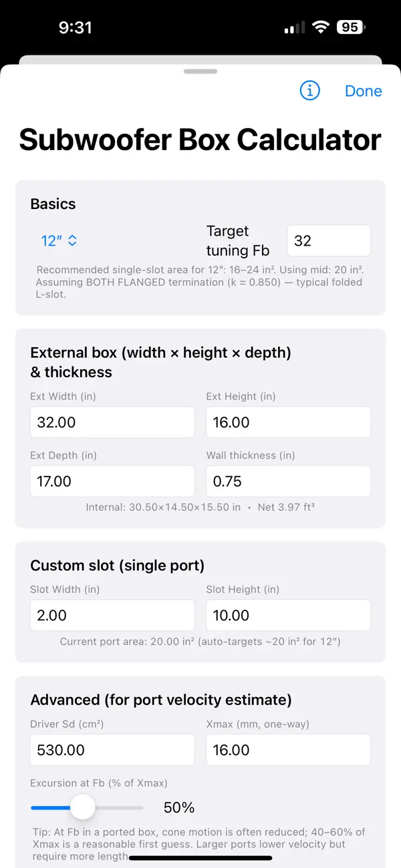The image size is (401, 868).
Task: Edit the Ext Depth value of 17.00
Action: click(x=112, y=481)
